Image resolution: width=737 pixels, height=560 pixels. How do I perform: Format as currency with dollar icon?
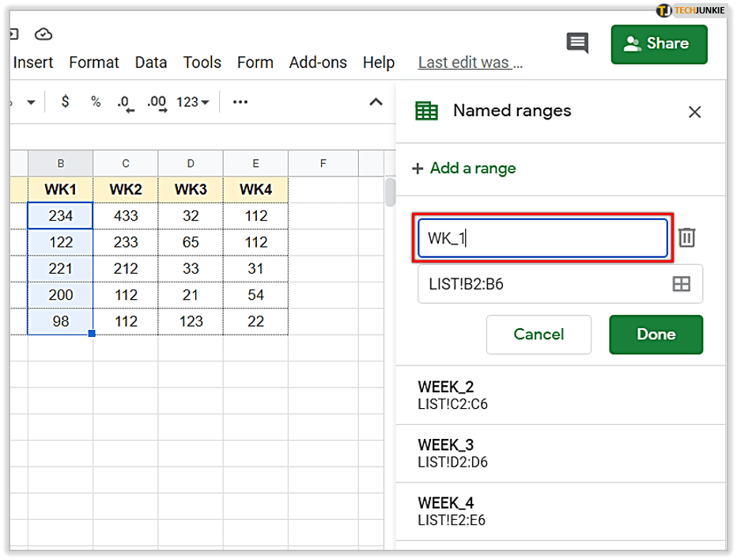pyautogui.click(x=65, y=102)
